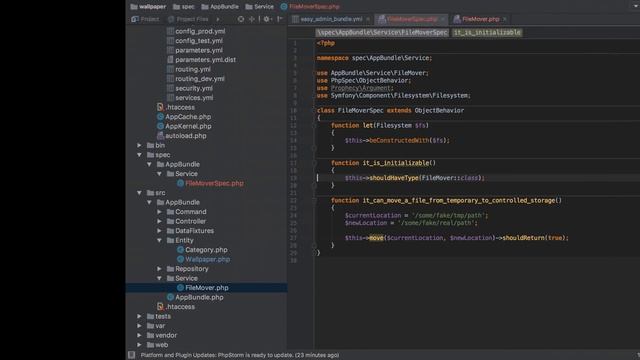This screenshot has height=360, width=640.
Task: Expand the var folder
Action: 140,326
